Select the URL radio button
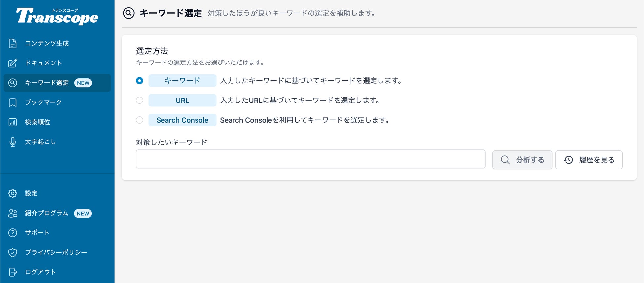The image size is (644, 283). coord(140,101)
